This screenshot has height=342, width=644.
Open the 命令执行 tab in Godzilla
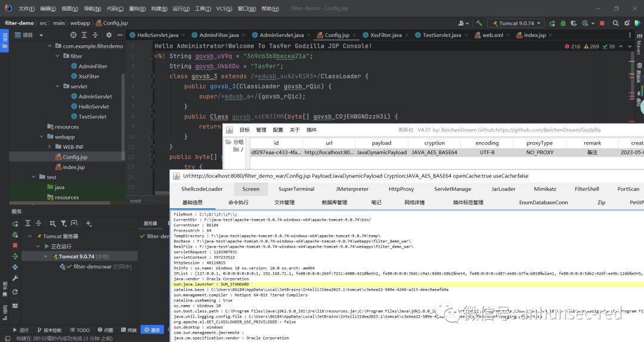click(x=238, y=202)
